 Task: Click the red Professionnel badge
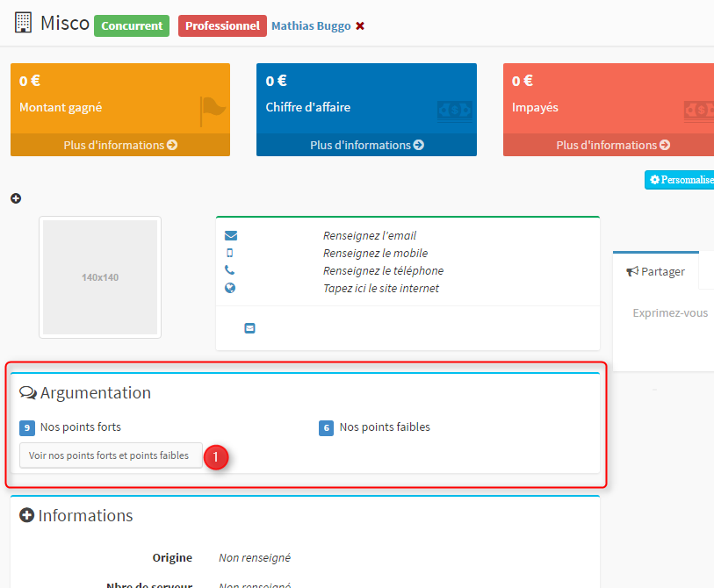click(222, 26)
